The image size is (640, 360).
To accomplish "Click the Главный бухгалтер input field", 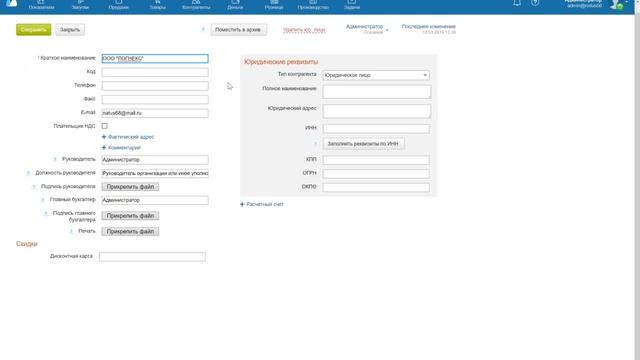I will tap(155, 200).
